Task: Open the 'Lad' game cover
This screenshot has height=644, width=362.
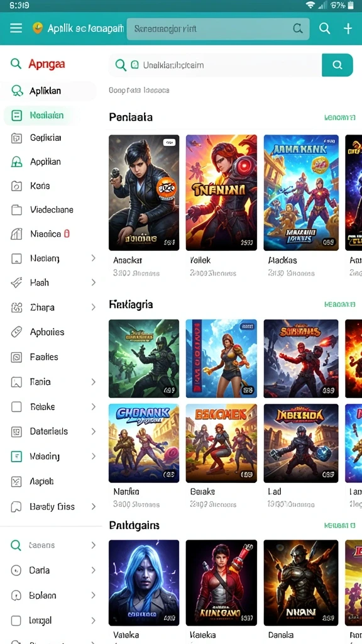Action: pyautogui.click(x=301, y=443)
